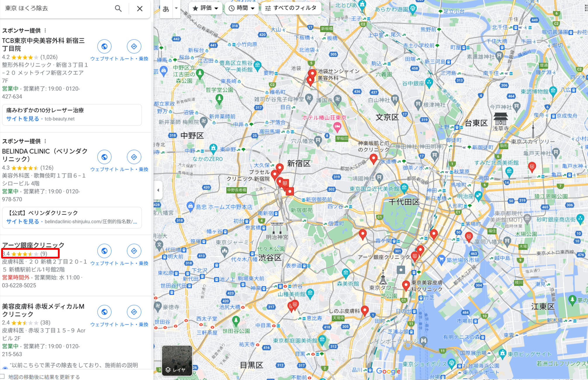Viewport: 588px width, 380px height.
Task: Open TCB東京中央美容外科 website globe icon
Action: [104, 46]
